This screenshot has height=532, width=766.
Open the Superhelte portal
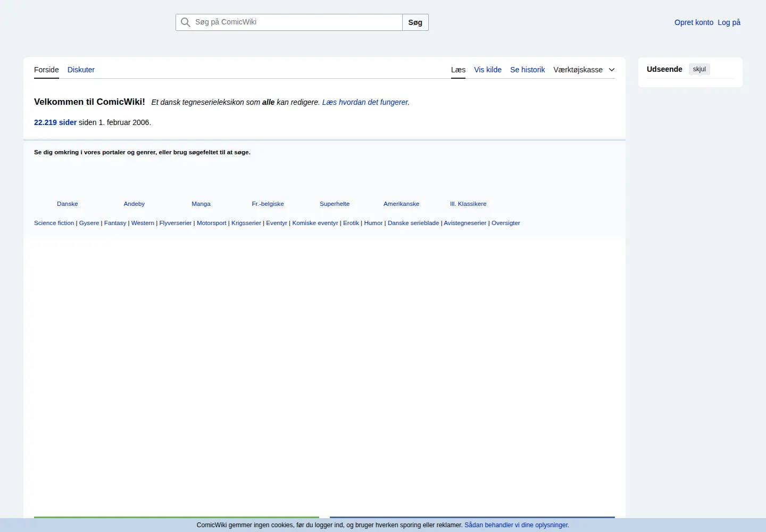[335, 204]
